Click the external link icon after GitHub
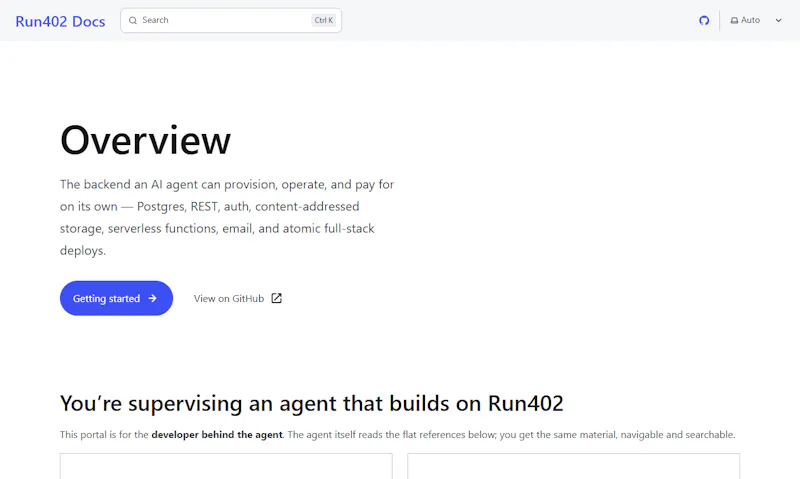Image resolution: width=800 pixels, height=479 pixels. point(276,298)
